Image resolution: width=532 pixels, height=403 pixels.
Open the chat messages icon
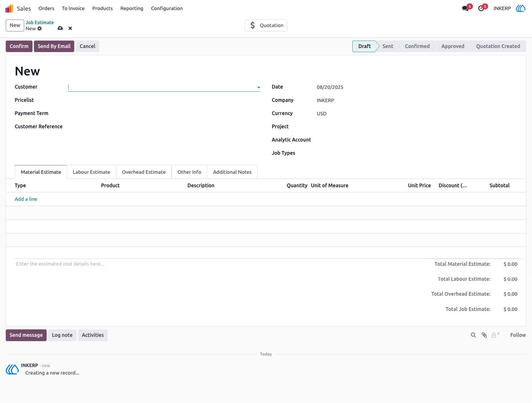465,8
